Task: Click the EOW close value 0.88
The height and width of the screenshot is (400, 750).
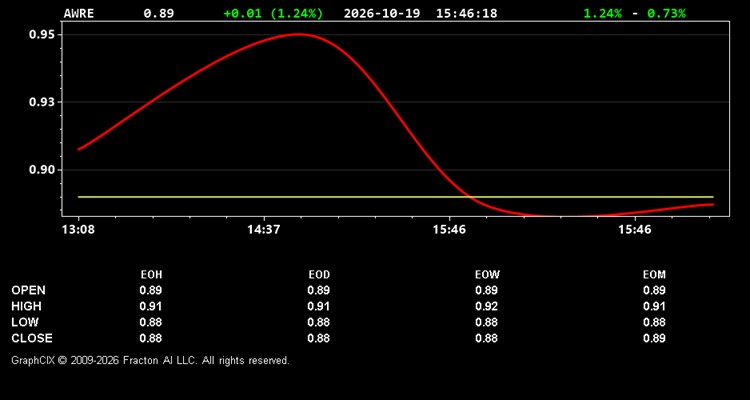Action: pyautogui.click(x=486, y=338)
